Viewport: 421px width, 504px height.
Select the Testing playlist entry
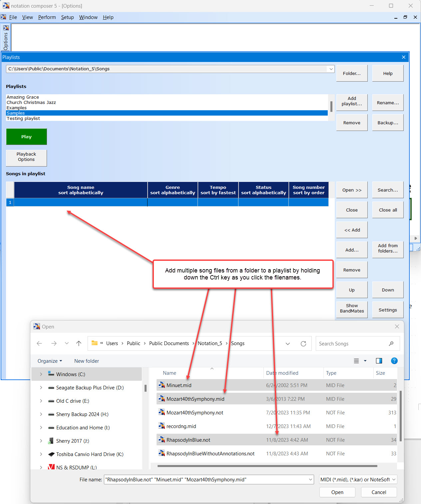23,119
